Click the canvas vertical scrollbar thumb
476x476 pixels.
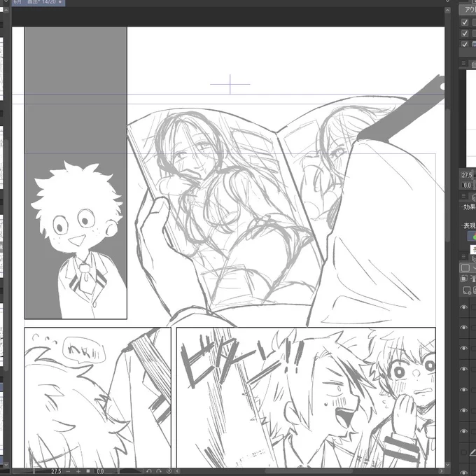point(447,174)
